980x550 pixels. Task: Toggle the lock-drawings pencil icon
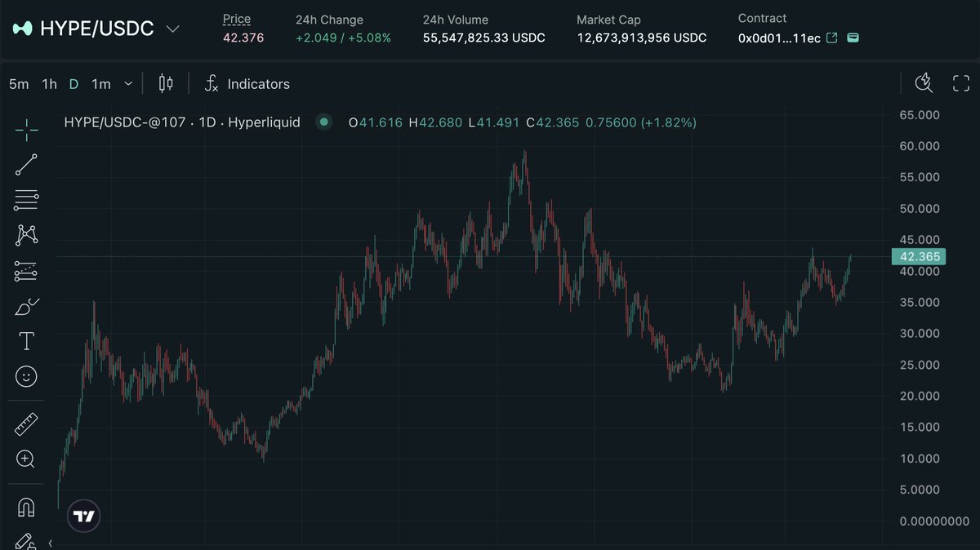pyautogui.click(x=24, y=541)
